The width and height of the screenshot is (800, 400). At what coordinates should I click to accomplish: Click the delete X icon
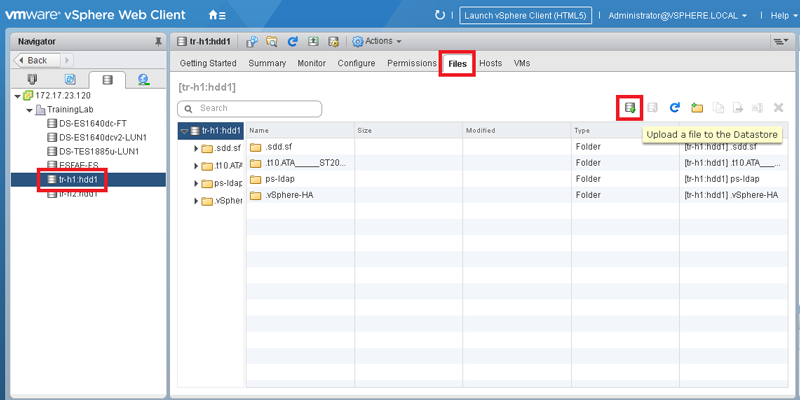(779, 108)
